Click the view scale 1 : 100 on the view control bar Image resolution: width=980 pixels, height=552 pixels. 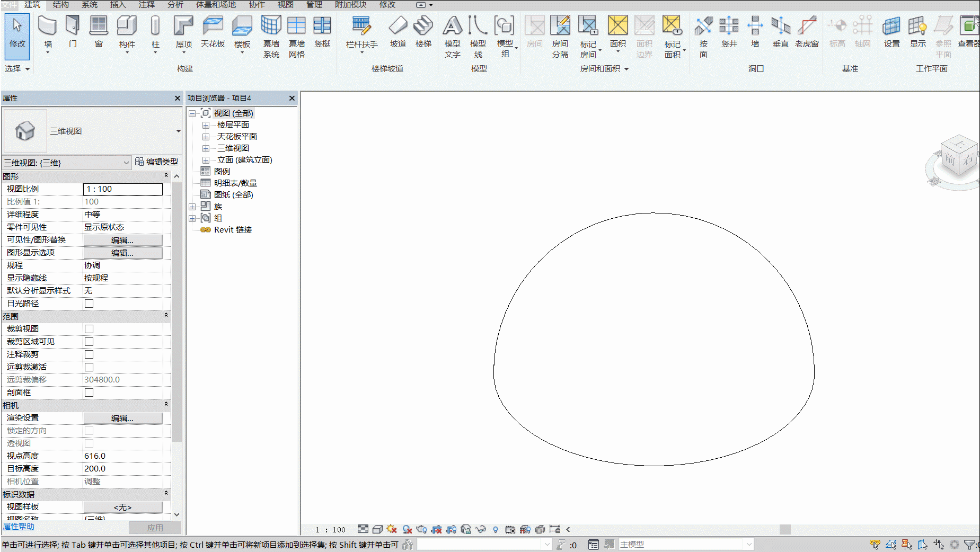[x=330, y=529]
